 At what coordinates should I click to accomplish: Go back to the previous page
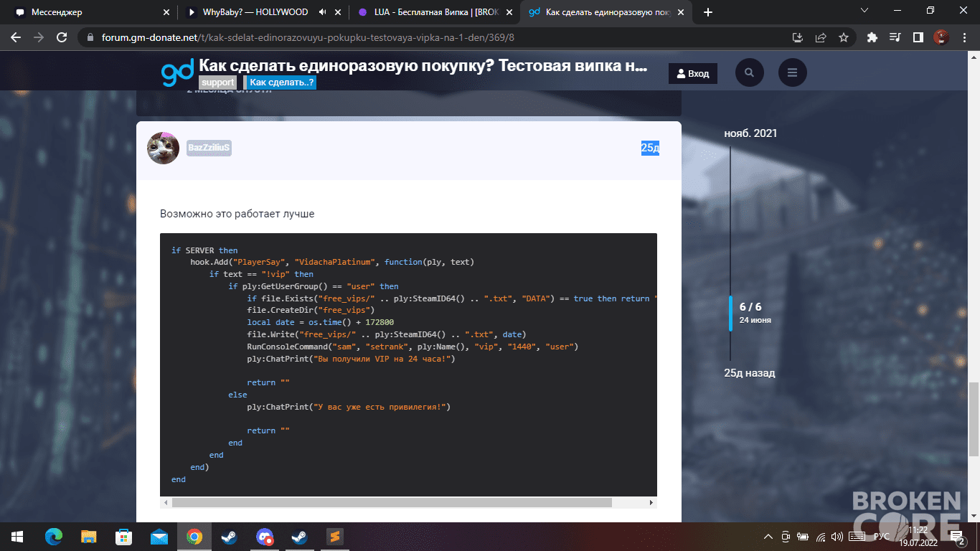pos(16,37)
